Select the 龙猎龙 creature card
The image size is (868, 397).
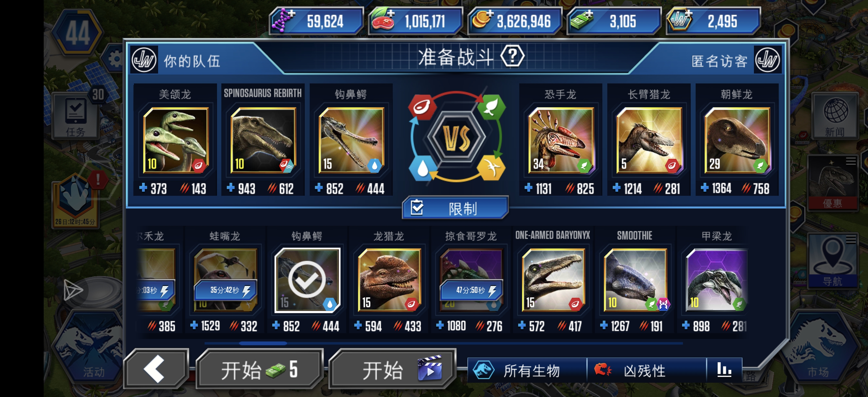click(389, 280)
